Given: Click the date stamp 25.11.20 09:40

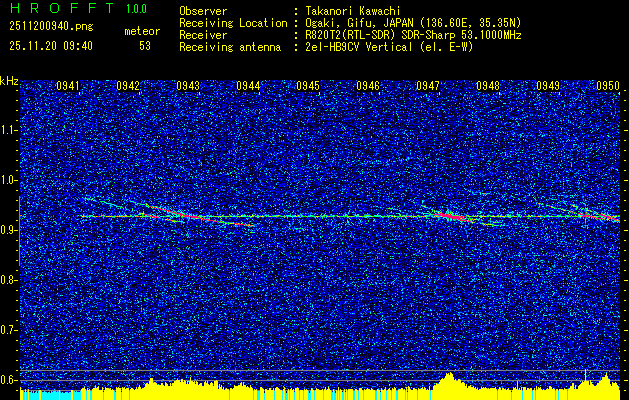Looking at the screenshot, I should [x=51, y=46].
